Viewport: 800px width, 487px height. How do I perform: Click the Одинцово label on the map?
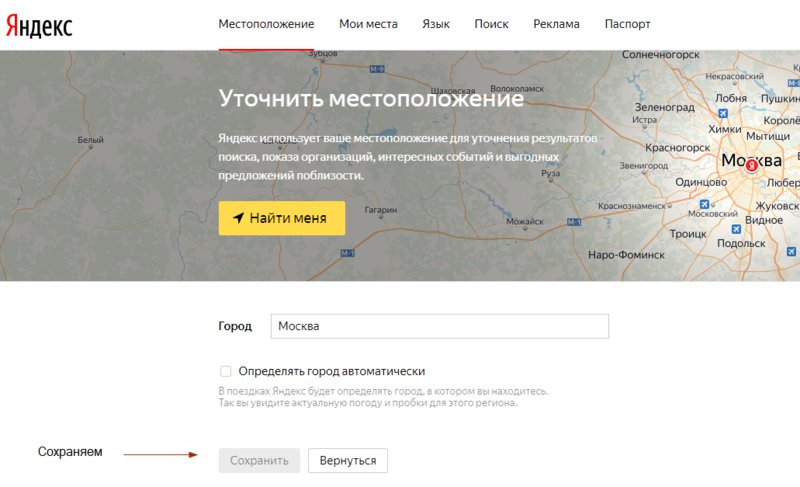(x=701, y=182)
